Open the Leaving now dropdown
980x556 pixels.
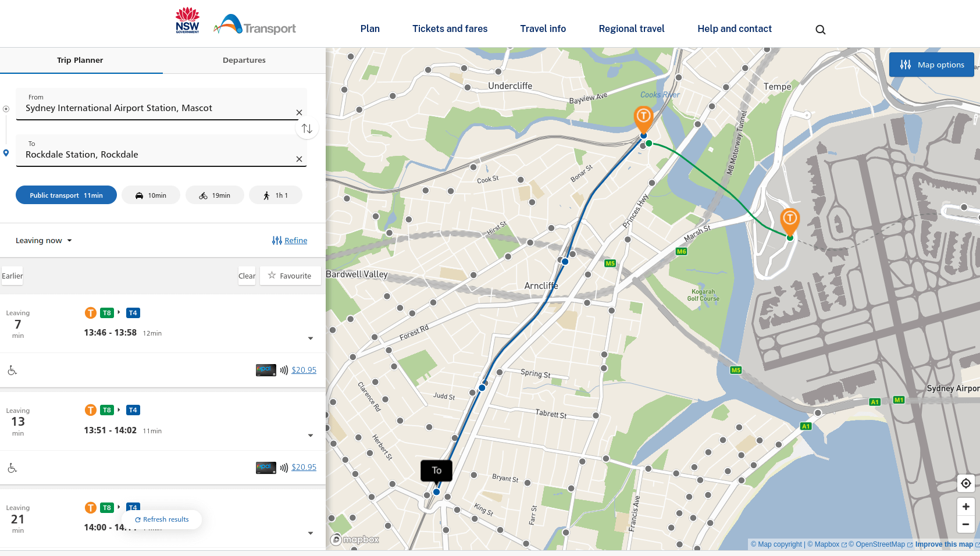[x=44, y=241]
